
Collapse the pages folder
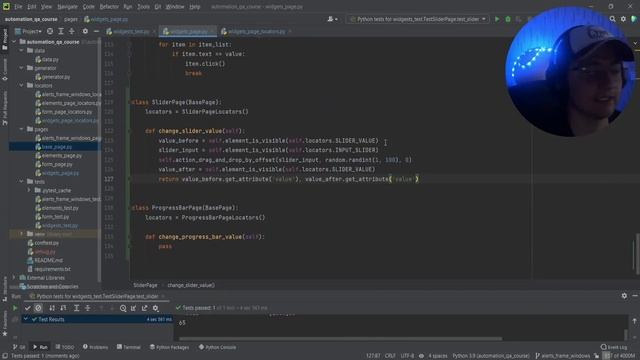(x=22, y=129)
